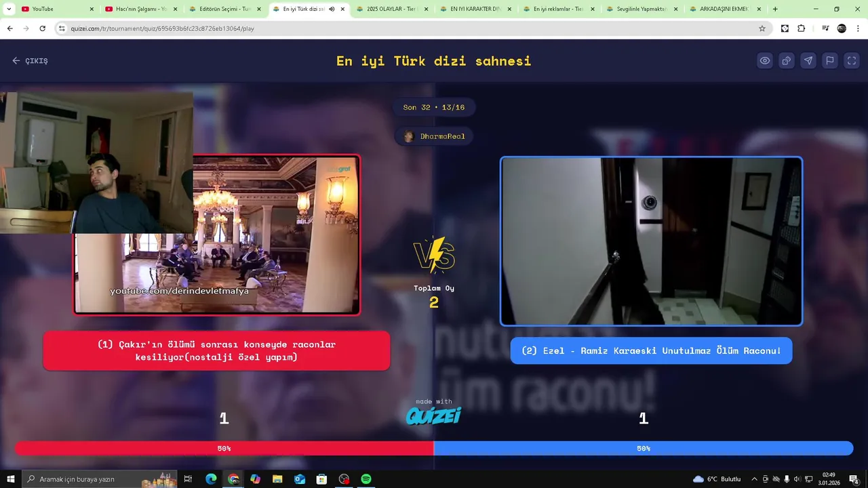Close the En iyi Türk dizi sahnesi tab

tap(342, 9)
